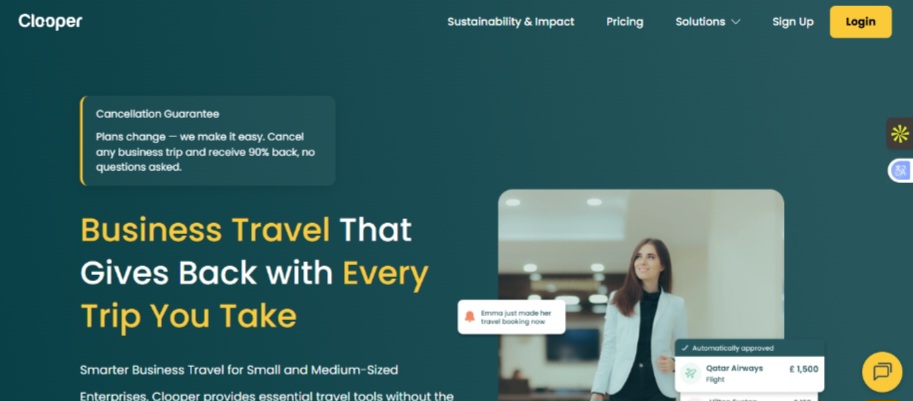Click the Clooper logo

(50, 22)
